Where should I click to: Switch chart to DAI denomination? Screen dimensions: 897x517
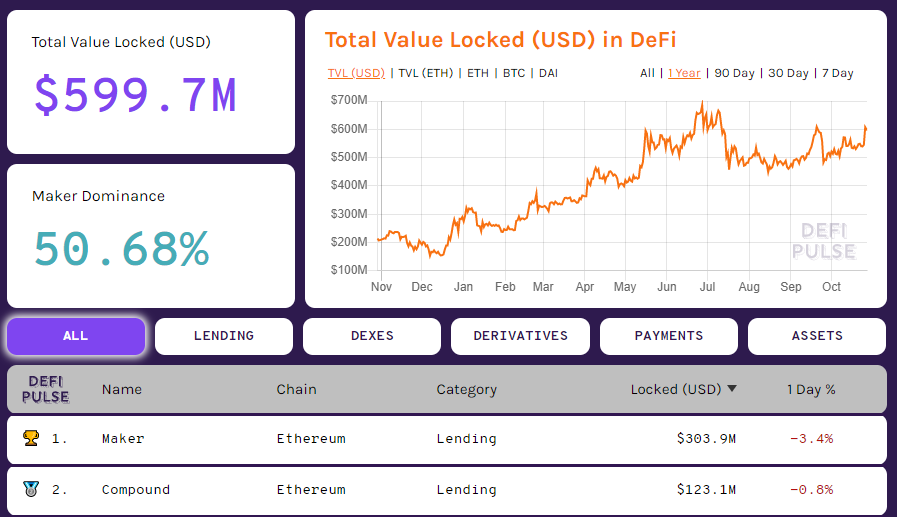point(548,73)
